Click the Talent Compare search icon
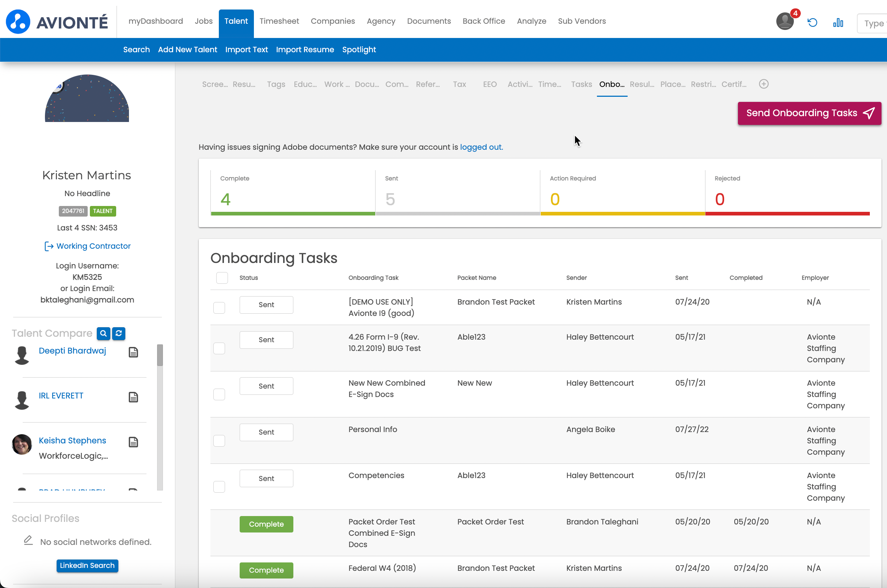The height and width of the screenshot is (588, 887). [103, 333]
